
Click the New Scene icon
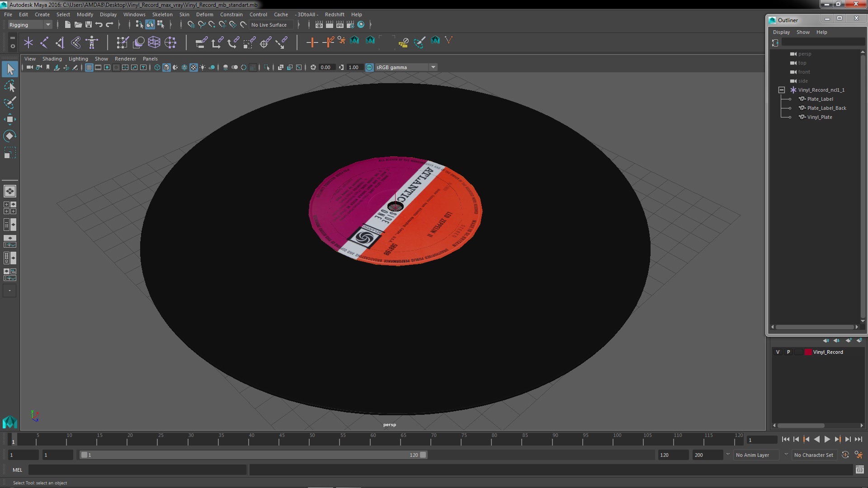point(67,24)
